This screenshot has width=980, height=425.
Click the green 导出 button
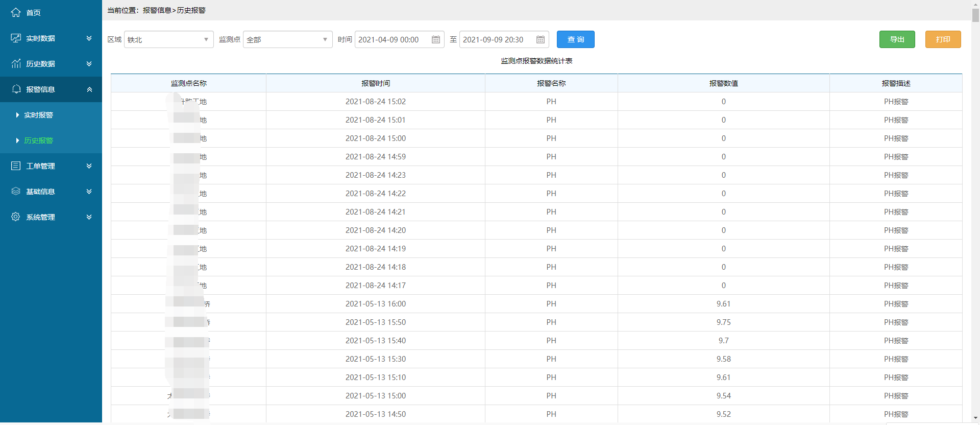coord(897,39)
